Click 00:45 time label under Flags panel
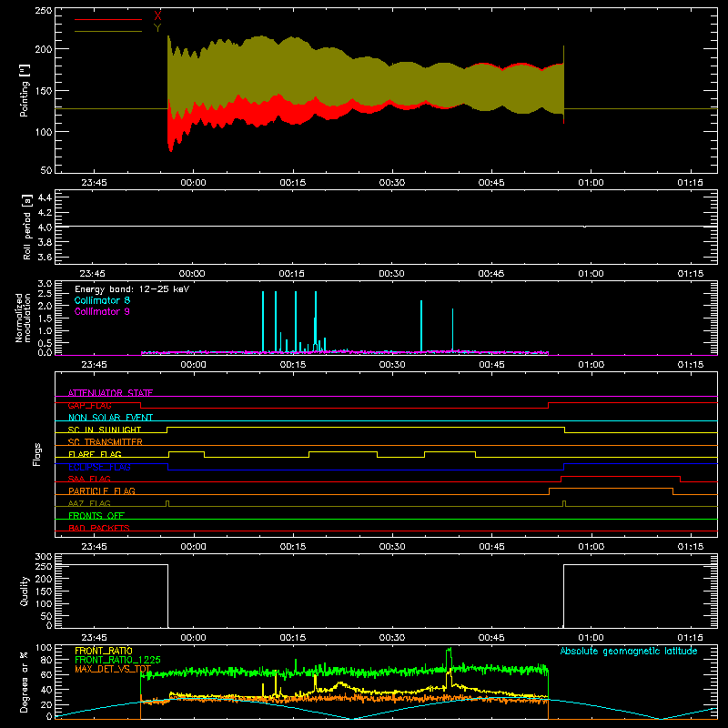This screenshot has height=728, width=728. tap(491, 547)
